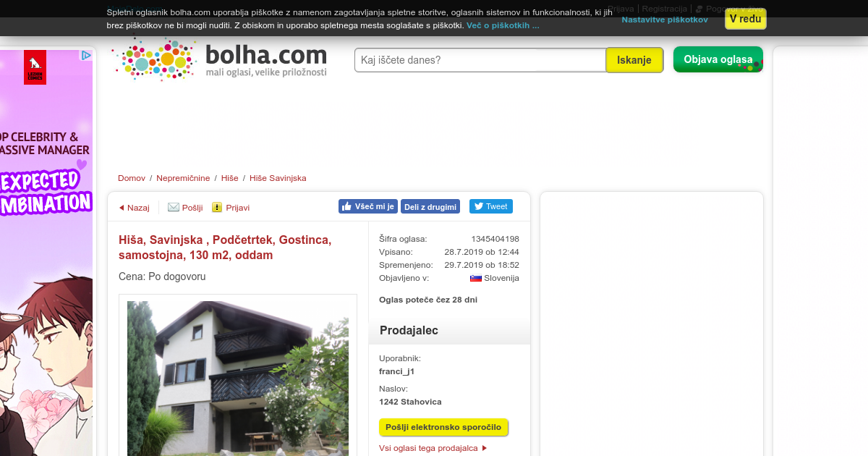Open the Hiše Savinjska breadcrumb
This screenshot has height=456, width=868.
(278, 178)
